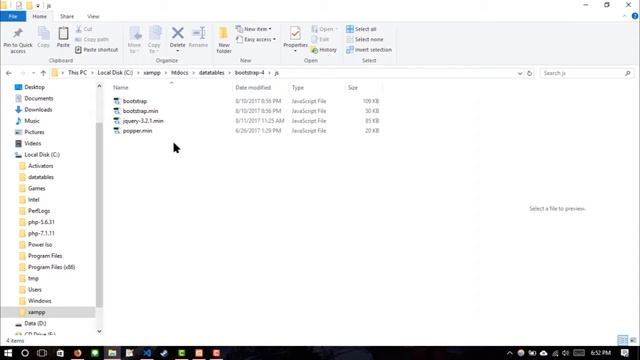
Task: Switch to Details view icon
Action: 622,340
